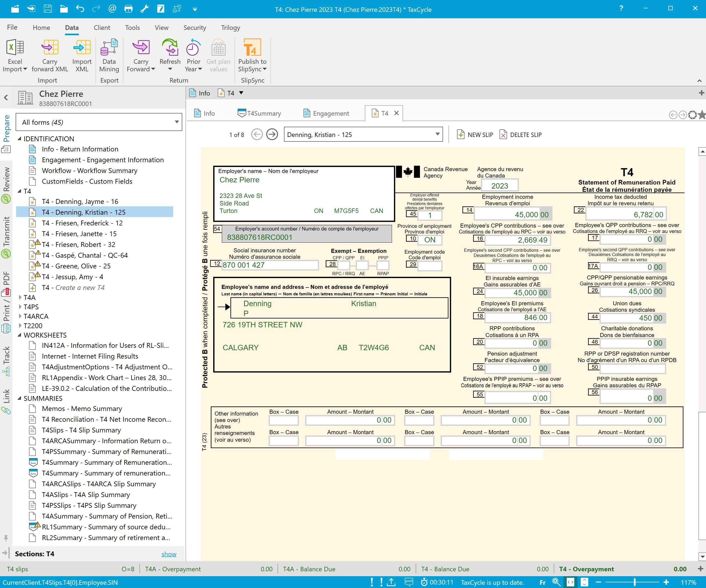Open the File menu
Image resolution: width=706 pixels, height=588 pixels.
click(12, 28)
